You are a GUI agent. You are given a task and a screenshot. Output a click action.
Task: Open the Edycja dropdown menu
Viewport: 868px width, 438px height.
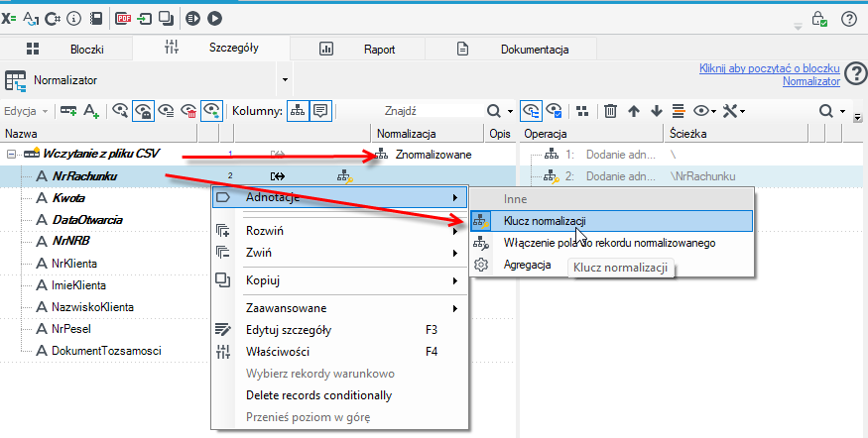click(26, 111)
